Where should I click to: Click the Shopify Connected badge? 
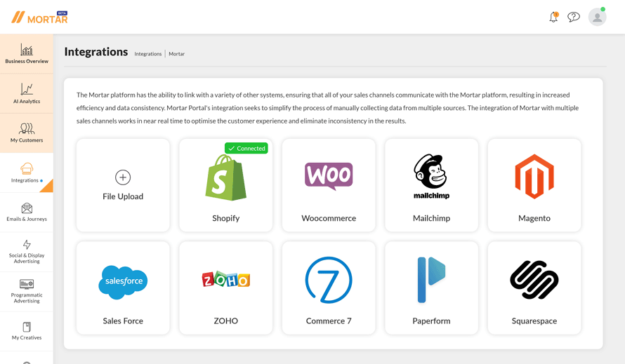pyautogui.click(x=246, y=148)
